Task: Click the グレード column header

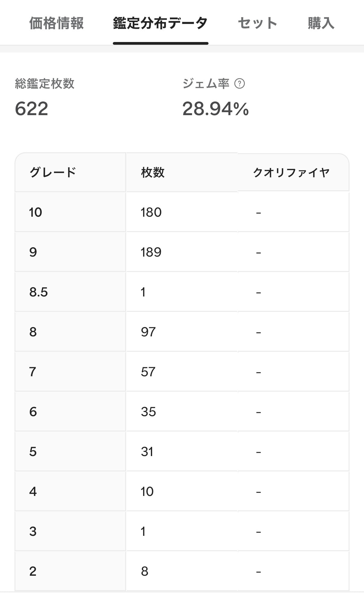Action: (70, 172)
